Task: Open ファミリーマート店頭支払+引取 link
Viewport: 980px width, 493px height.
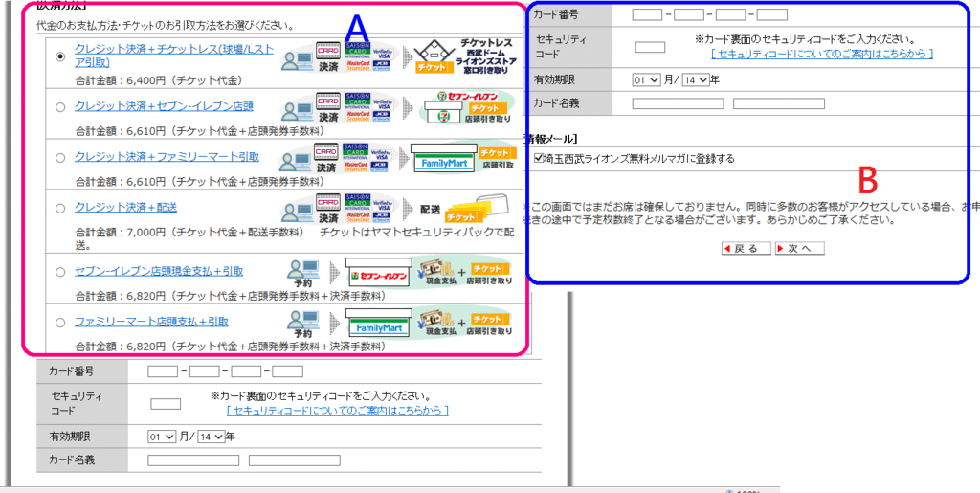Action: [x=151, y=323]
